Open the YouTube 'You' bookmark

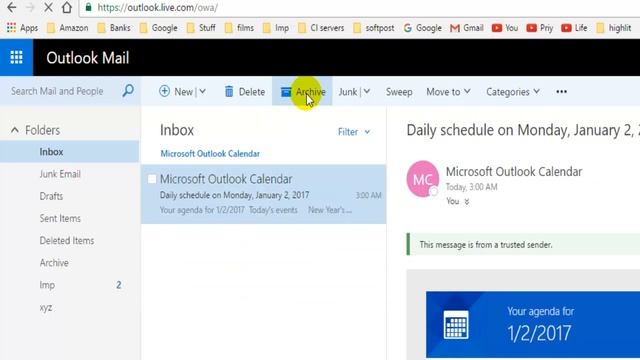pos(505,28)
